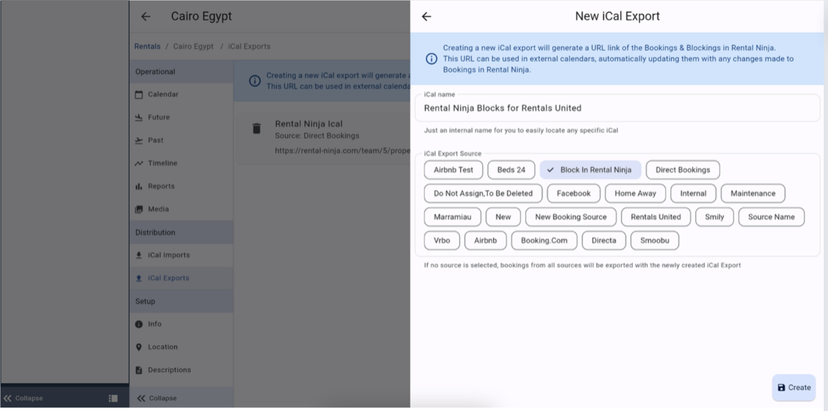Screen dimensions: 828x411
Task: Select Marramiau source chip
Action: point(453,217)
